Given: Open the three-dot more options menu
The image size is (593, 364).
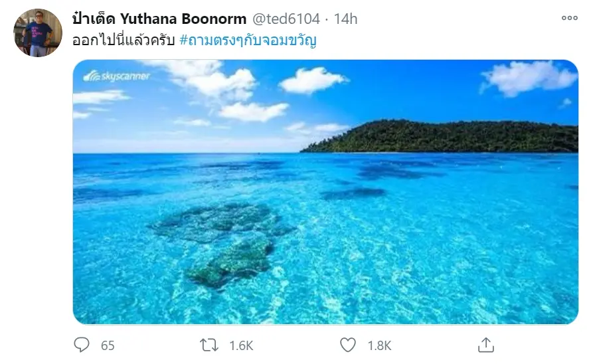Looking at the screenshot, I should coord(569,19).
